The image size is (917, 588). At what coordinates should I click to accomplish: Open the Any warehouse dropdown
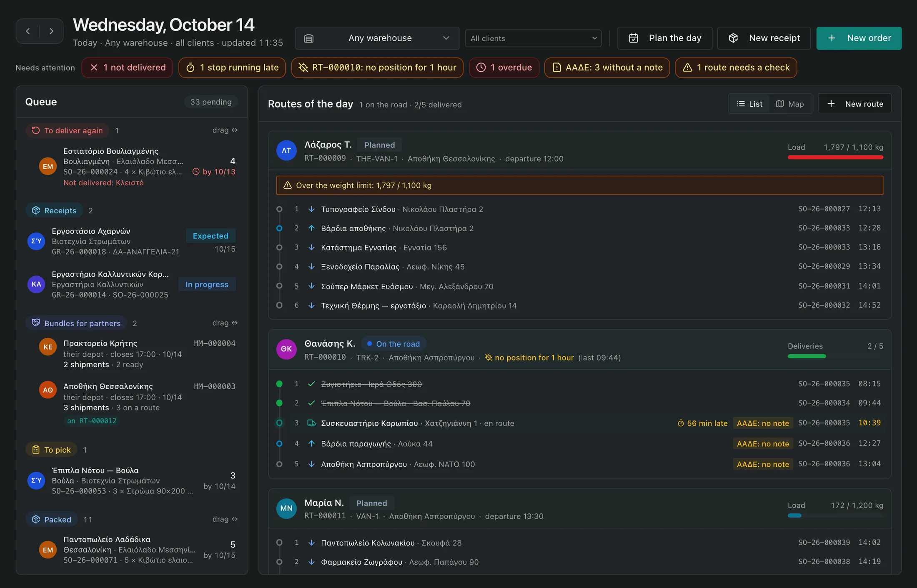[378, 38]
